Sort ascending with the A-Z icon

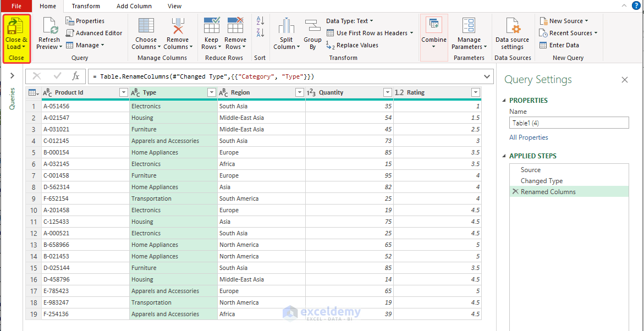[260, 20]
